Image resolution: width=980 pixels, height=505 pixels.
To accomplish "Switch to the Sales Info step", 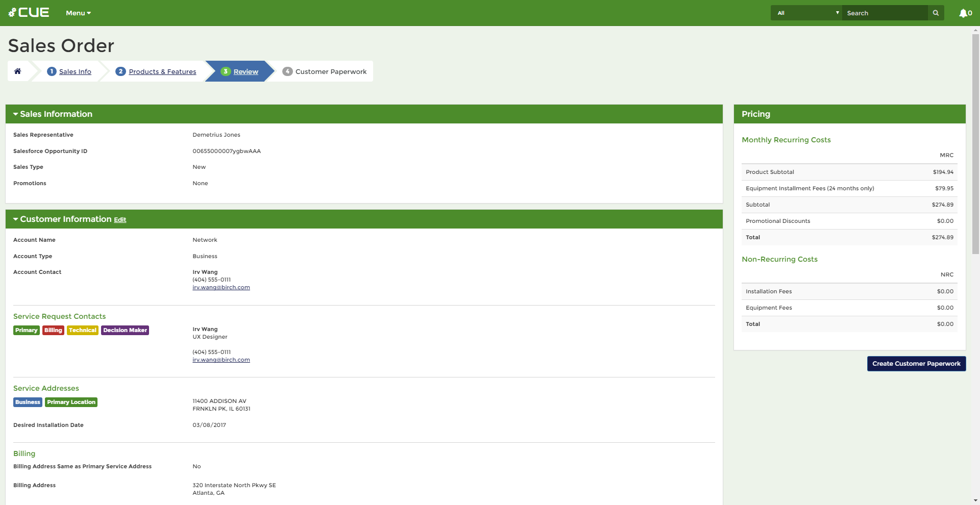I will (75, 72).
